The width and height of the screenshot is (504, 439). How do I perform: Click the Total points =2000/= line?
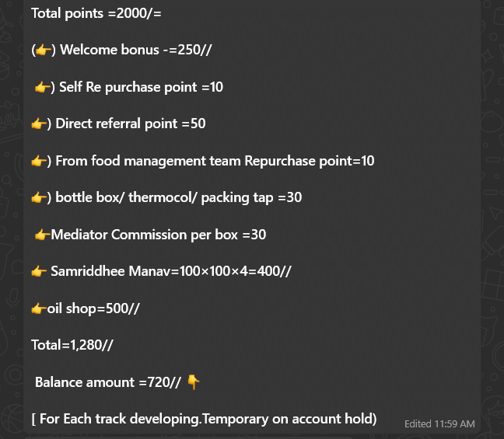(x=96, y=13)
